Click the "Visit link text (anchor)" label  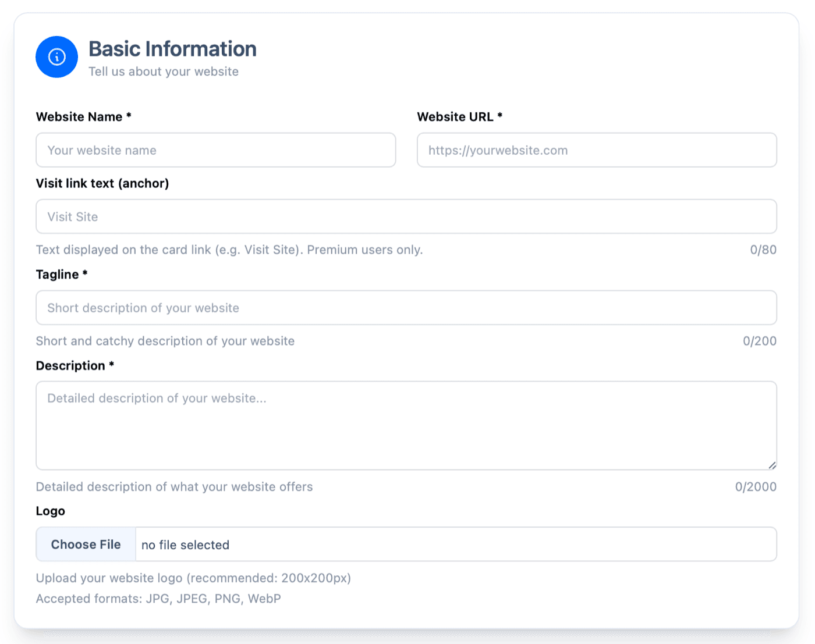click(x=102, y=183)
